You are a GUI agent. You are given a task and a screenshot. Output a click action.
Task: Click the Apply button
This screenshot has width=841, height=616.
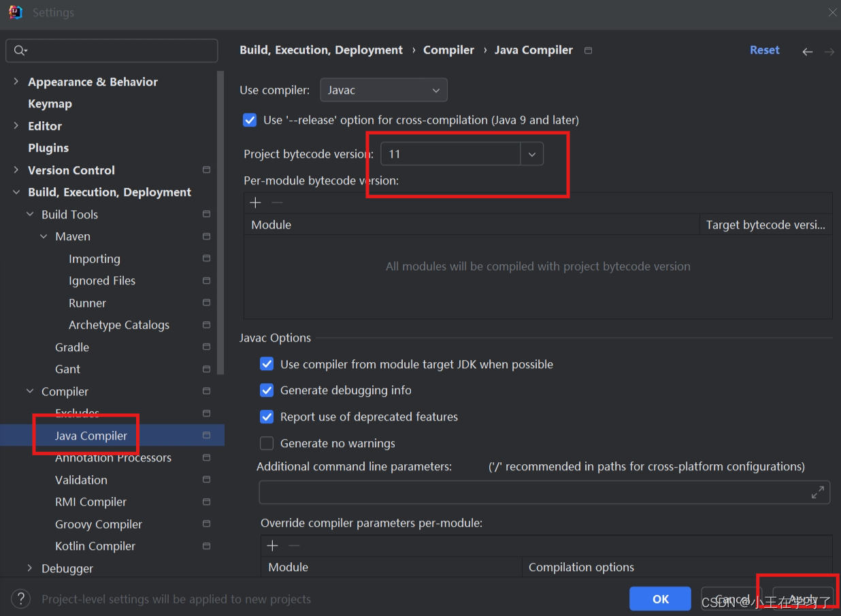[803, 599]
